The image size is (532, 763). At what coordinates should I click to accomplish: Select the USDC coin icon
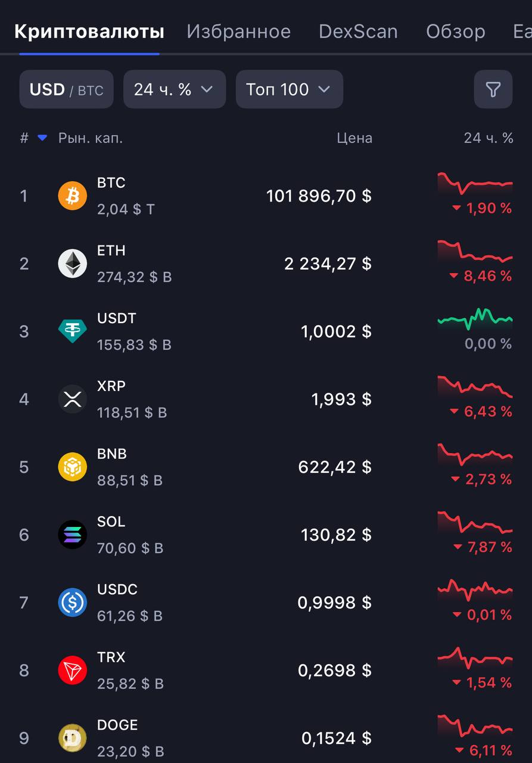tap(72, 603)
